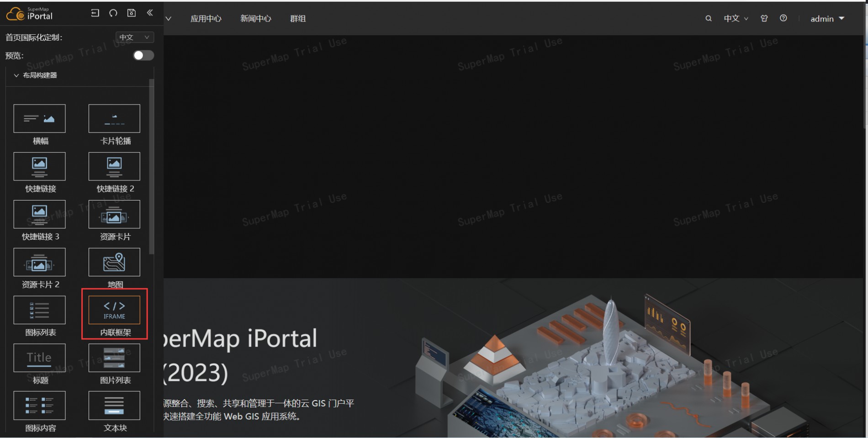Click the SuperMap iPortal logo

coord(29,14)
